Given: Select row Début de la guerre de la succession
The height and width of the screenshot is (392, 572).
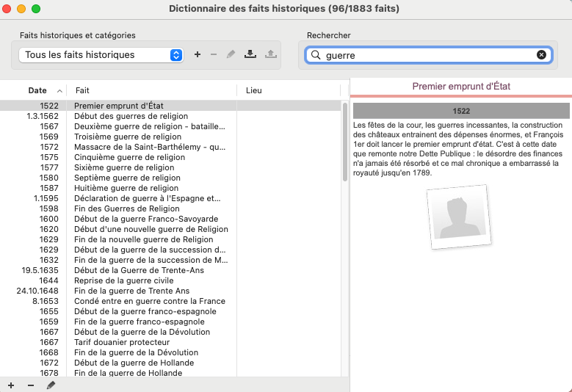Looking at the screenshot, I should [x=170, y=250].
